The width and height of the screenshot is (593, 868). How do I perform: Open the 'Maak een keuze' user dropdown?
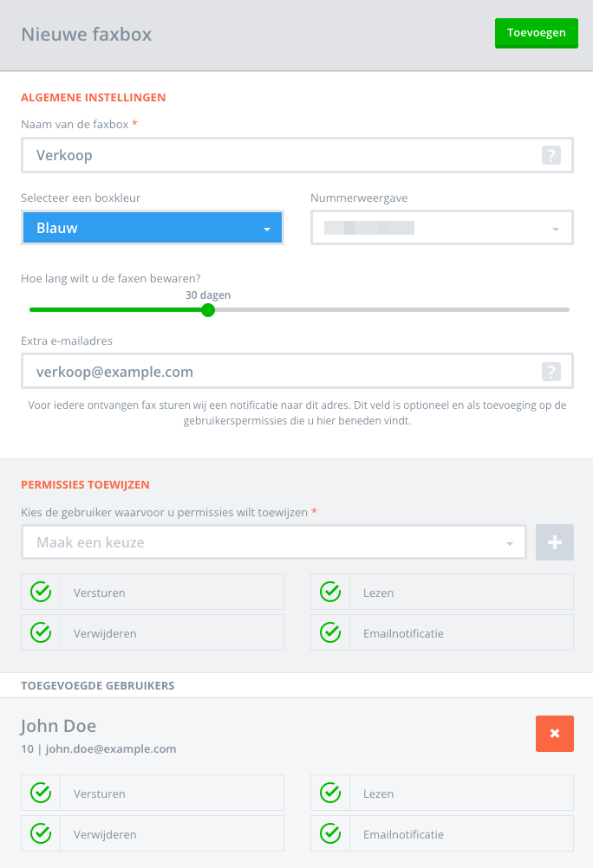click(x=273, y=543)
